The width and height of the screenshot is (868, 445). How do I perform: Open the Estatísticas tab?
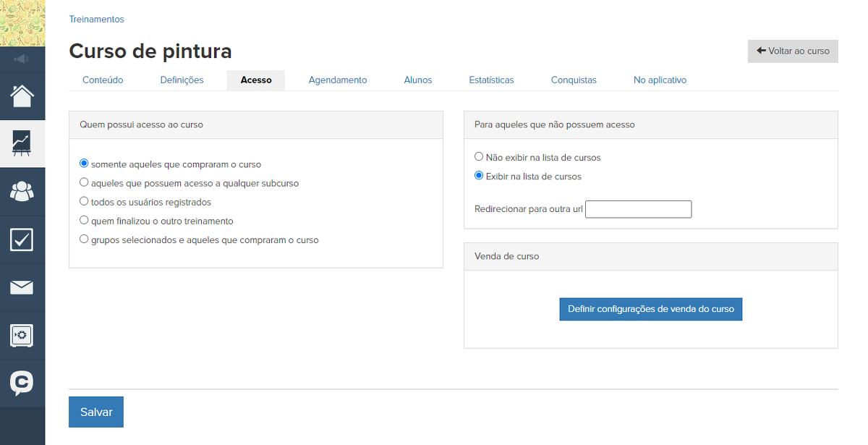coord(491,80)
